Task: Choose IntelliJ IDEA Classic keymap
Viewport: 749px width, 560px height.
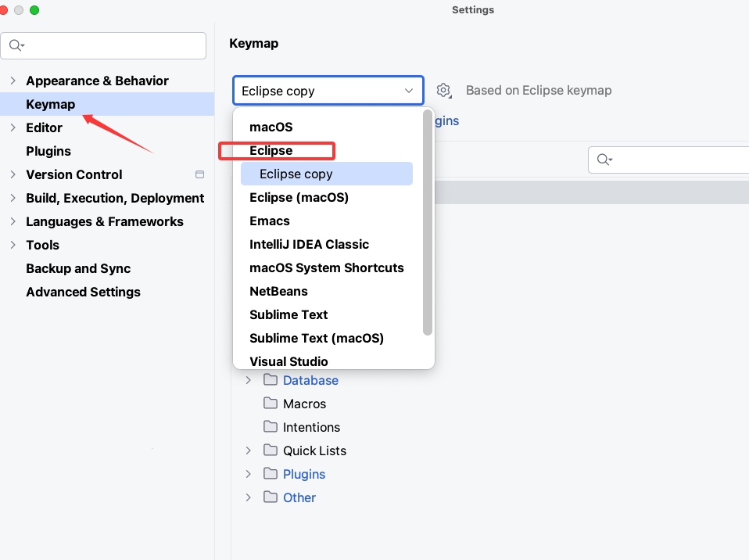Action: tap(309, 244)
